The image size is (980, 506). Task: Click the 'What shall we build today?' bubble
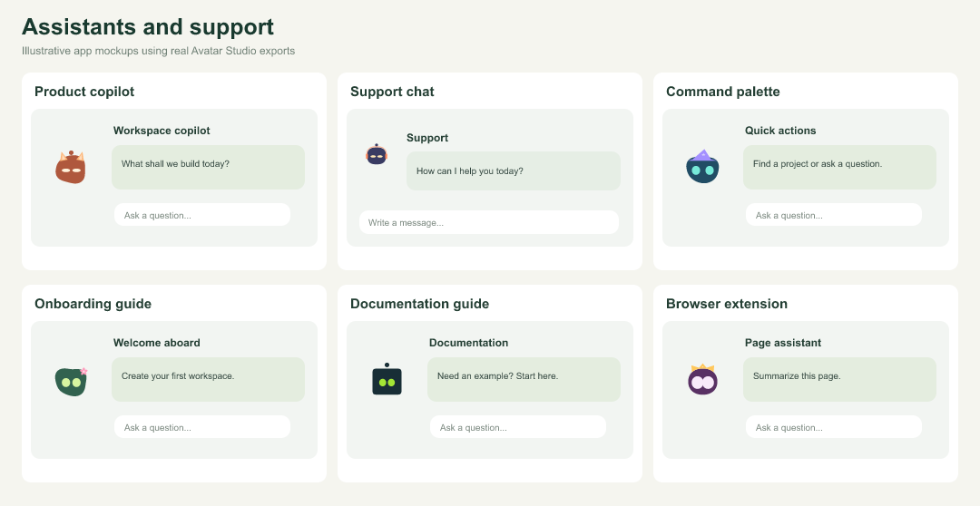pyautogui.click(x=208, y=168)
